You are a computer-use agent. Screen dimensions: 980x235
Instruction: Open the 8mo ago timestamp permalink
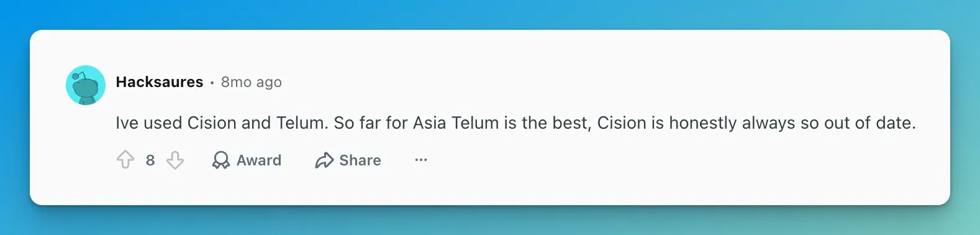252,82
